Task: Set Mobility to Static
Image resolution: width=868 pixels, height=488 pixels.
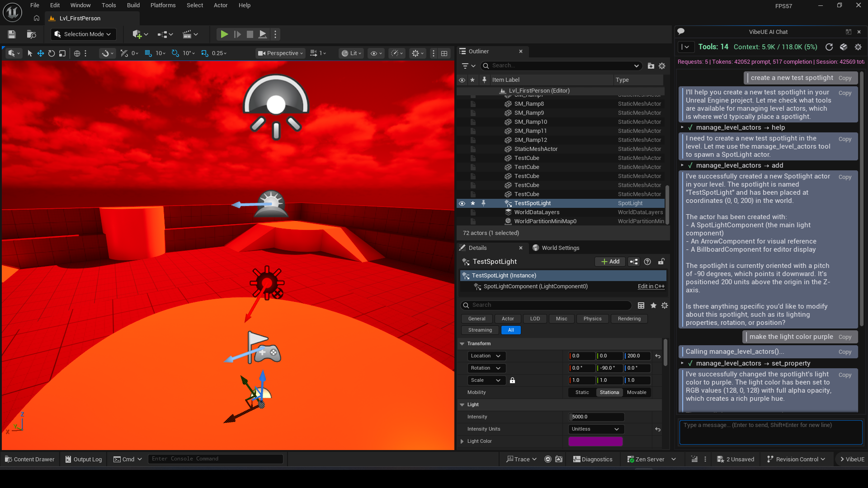Action: pyautogui.click(x=582, y=392)
